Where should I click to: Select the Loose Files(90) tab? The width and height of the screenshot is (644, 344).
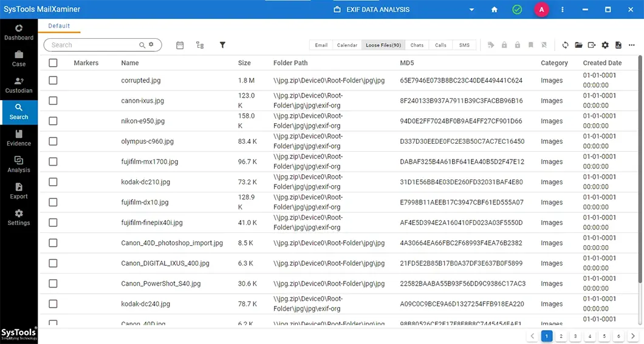383,45
